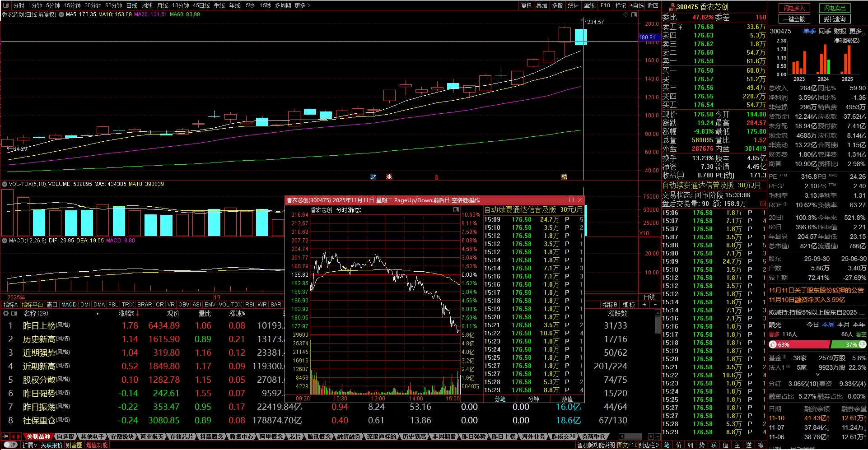Collapse the financial metrics caret below 商誉
Viewport: 868px width, 450px height.
(817, 170)
